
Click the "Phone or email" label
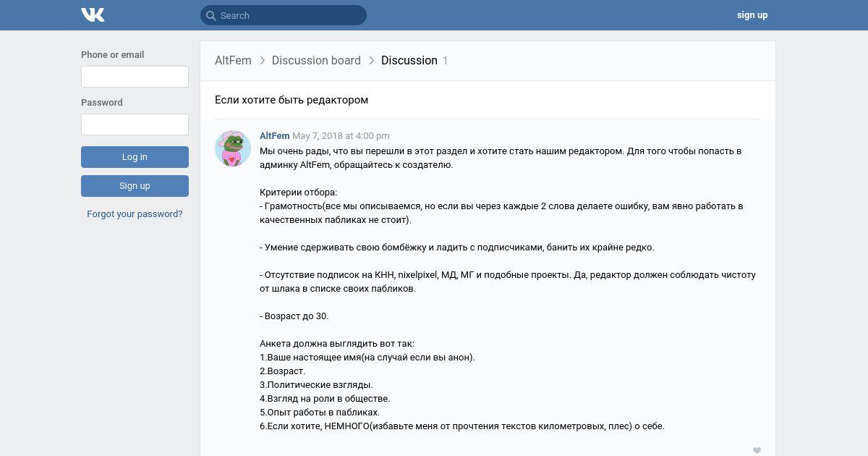[112, 55]
